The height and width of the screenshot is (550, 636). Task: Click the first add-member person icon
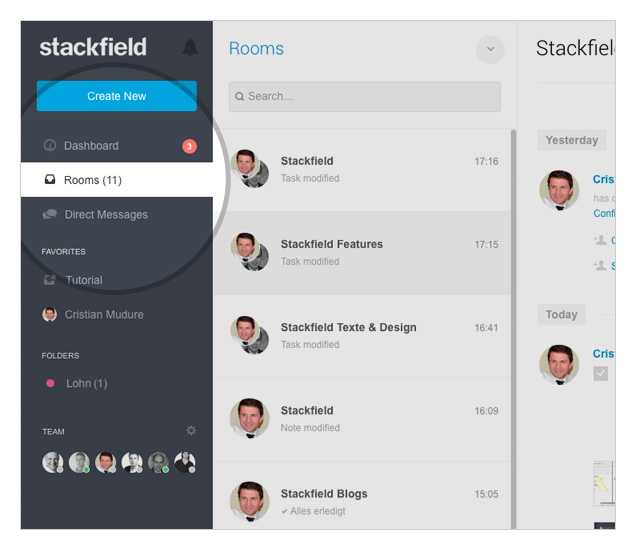pyautogui.click(x=600, y=240)
